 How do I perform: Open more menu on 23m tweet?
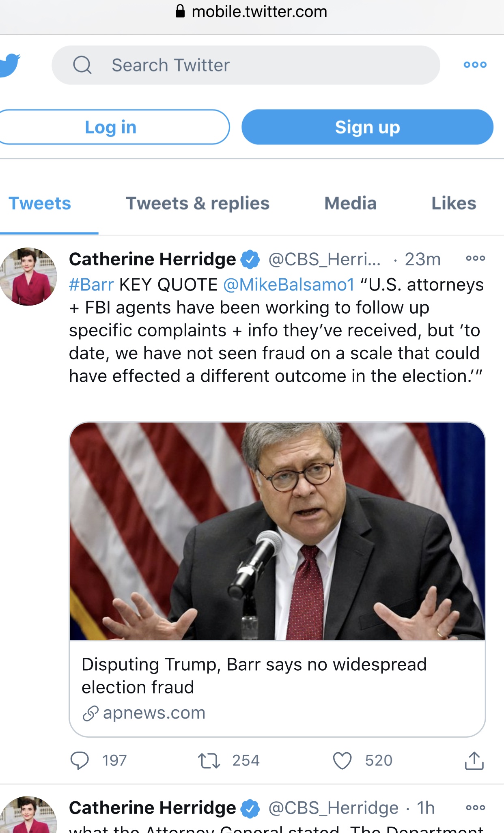475,258
